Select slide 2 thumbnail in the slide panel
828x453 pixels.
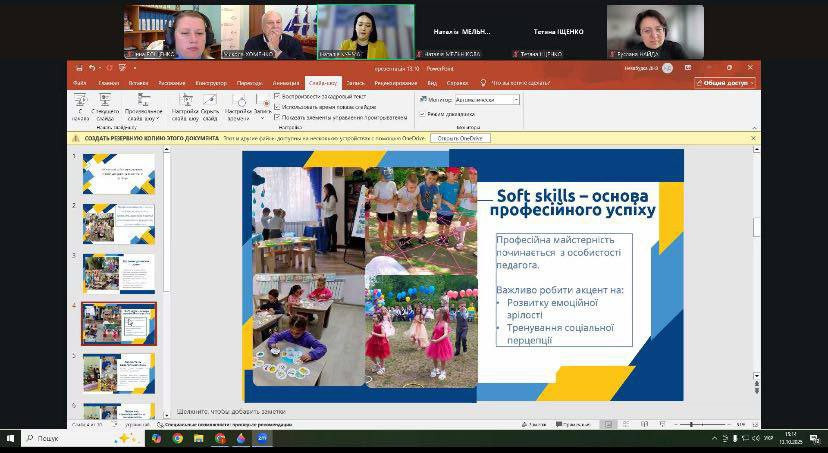point(119,222)
